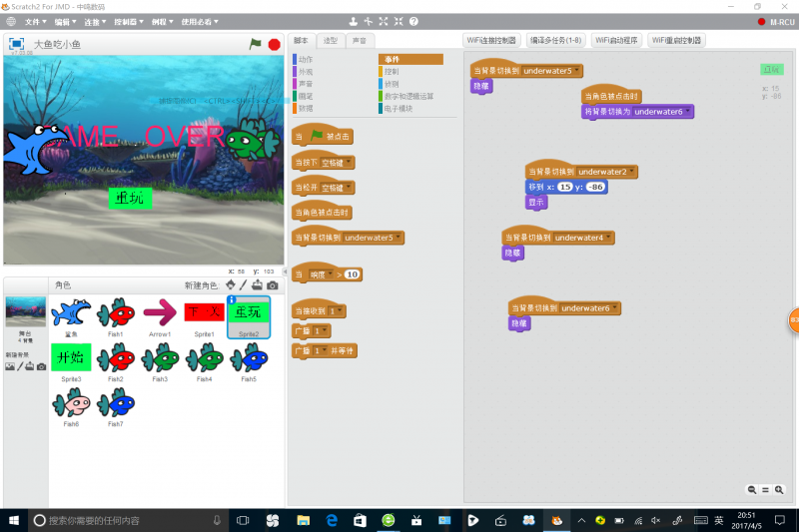Select the Sprite3 开始 sprite
The width and height of the screenshot is (799, 532).
(x=71, y=361)
